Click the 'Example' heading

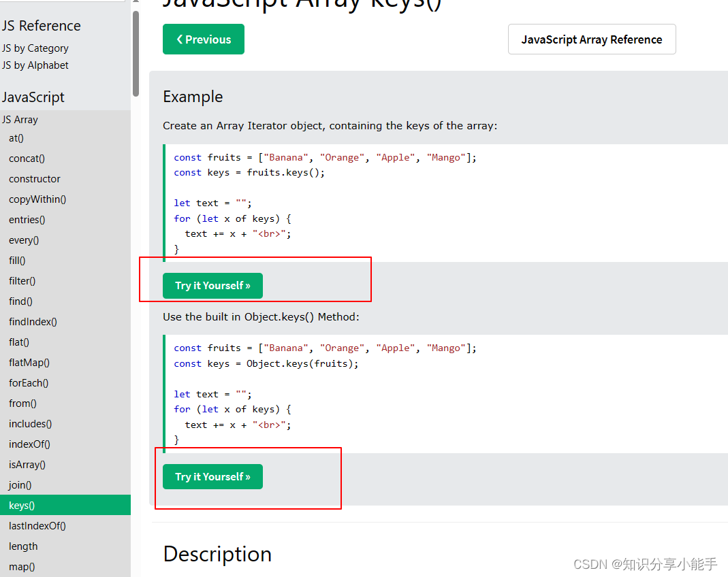click(x=193, y=97)
